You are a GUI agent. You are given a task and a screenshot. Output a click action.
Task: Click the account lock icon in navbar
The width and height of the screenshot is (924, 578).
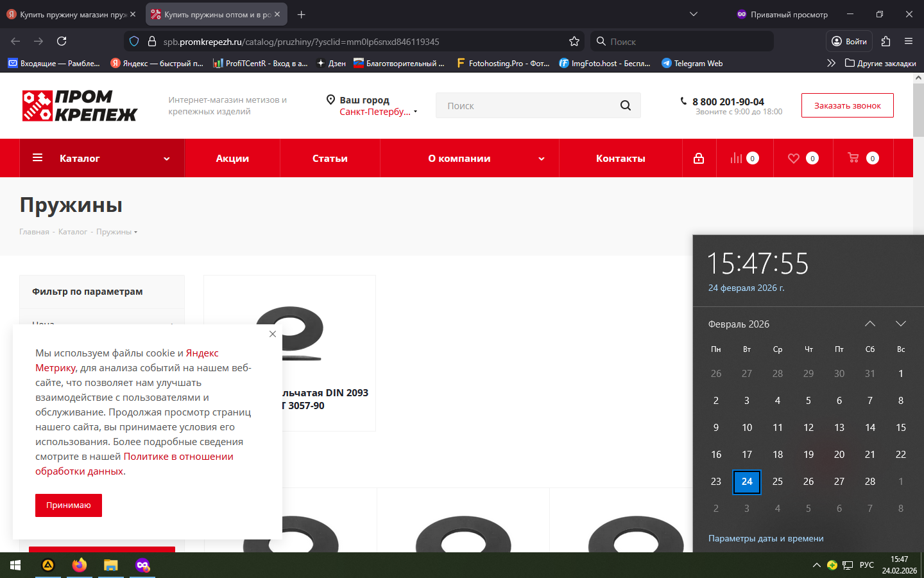(699, 158)
